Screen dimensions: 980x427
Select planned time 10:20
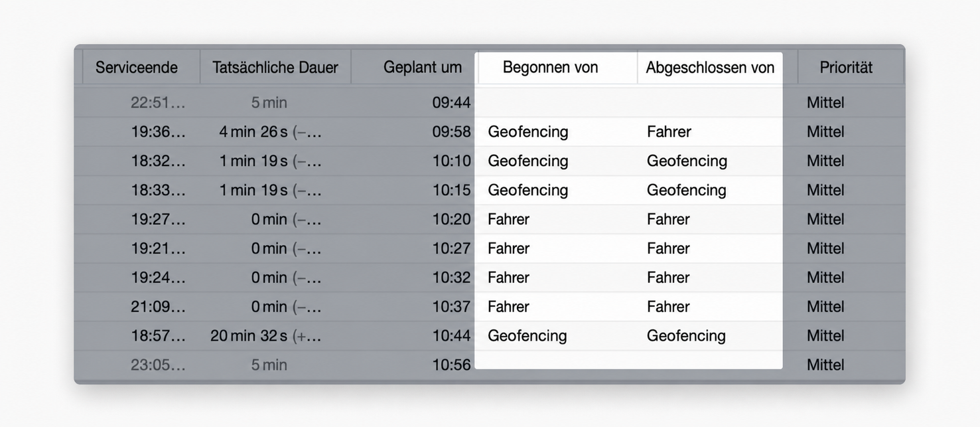click(x=451, y=219)
